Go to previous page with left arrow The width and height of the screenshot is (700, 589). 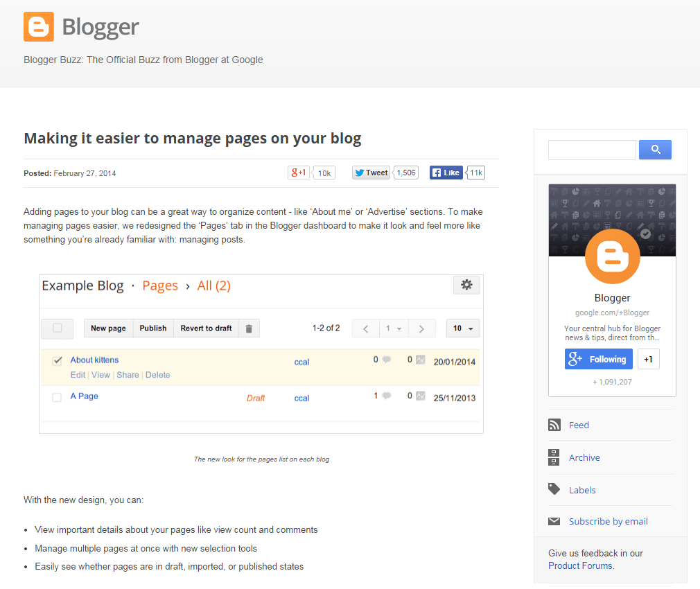click(x=366, y=328)
